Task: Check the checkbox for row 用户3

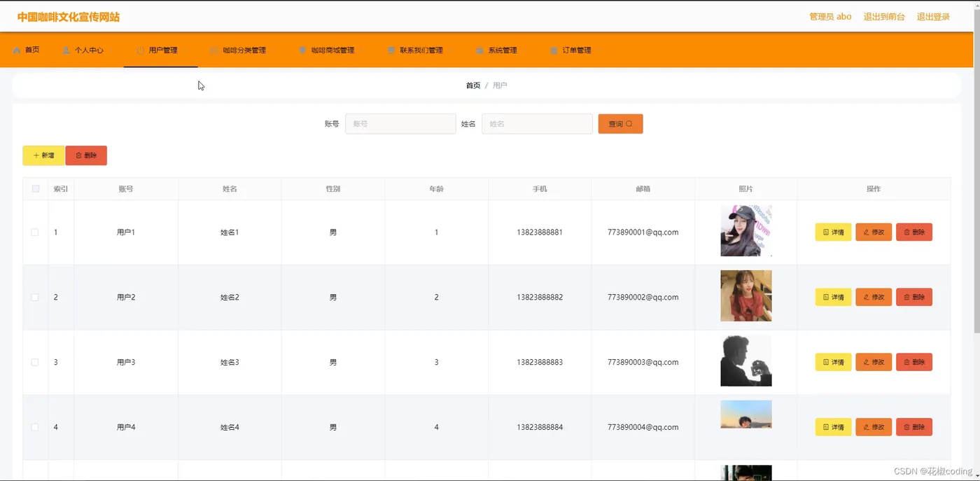Action: point(35,363)
